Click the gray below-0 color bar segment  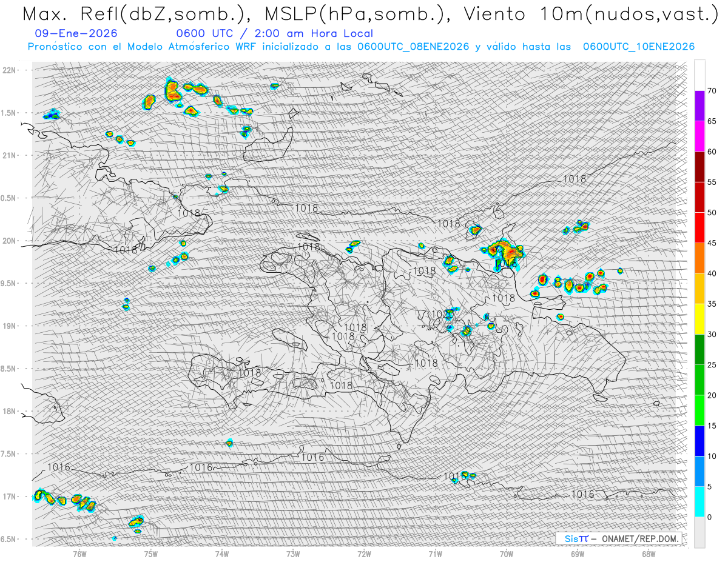699,532
